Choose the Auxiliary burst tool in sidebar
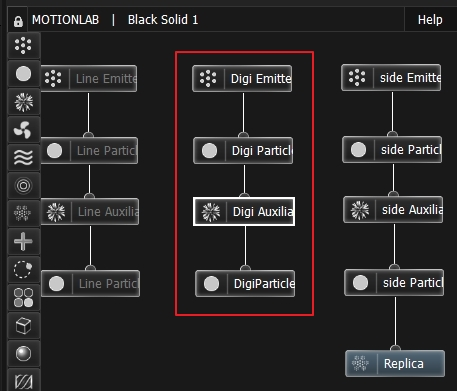This screenshot has width=457, height=391. pos(23,102)
